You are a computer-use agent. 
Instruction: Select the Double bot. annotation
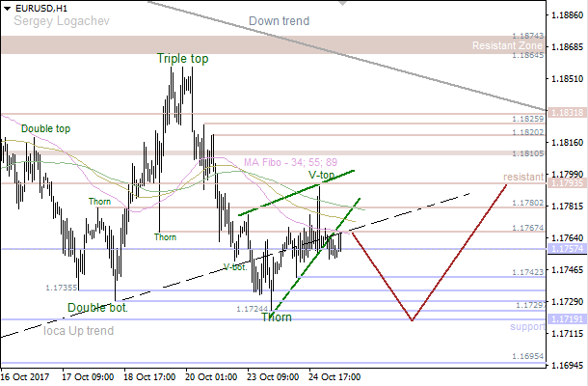[97, 308]
